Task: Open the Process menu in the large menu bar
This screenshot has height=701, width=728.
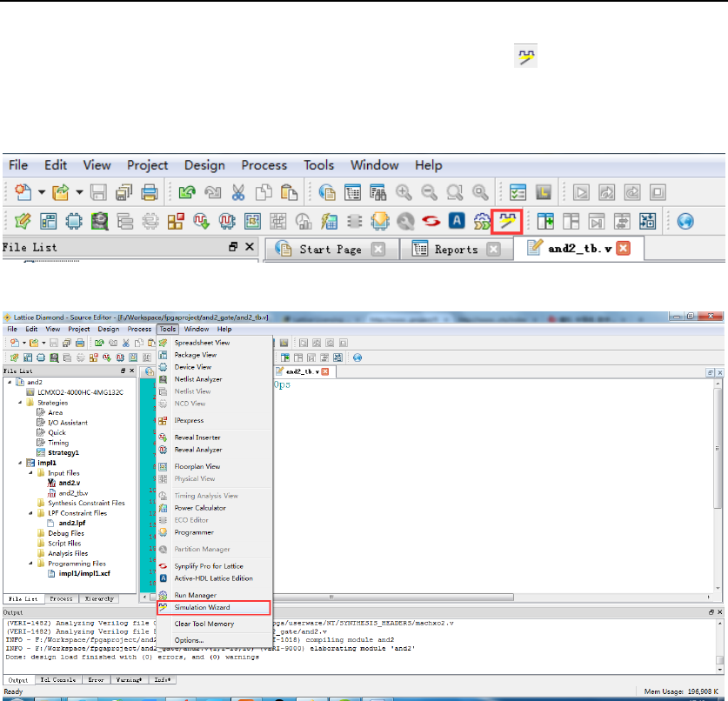Action: 264,165
